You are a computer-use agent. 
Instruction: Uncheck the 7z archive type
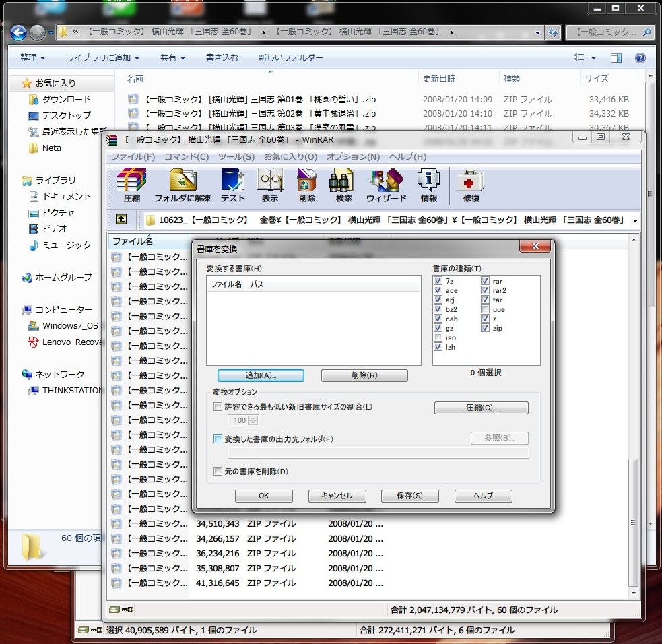(x=438, y=281)
